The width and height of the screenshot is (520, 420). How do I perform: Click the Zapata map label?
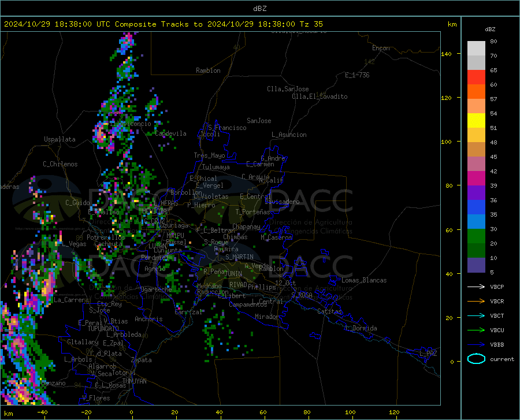[x=142, y=360]
